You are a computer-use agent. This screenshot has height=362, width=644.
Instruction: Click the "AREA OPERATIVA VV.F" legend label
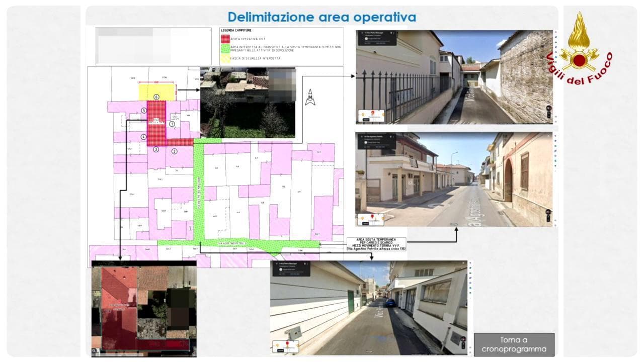pyautogui.click(x=248, y=38)
